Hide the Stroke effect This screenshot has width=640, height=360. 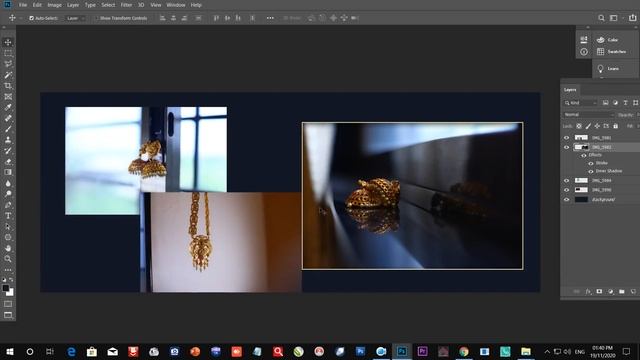[x=591, y=163]
